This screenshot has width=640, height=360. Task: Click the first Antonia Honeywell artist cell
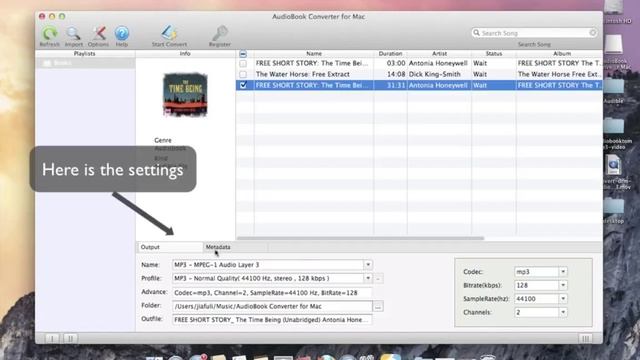pyautogui.click(x=439, y=63)
